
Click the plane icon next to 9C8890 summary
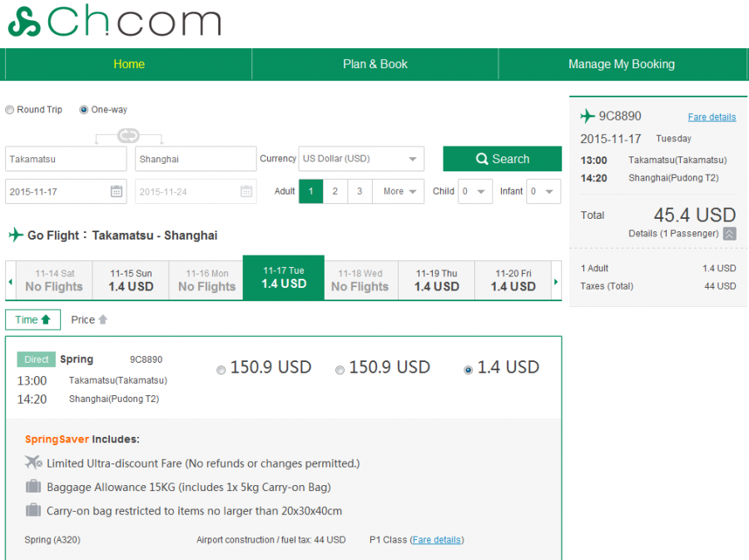[x=588, y=116]
